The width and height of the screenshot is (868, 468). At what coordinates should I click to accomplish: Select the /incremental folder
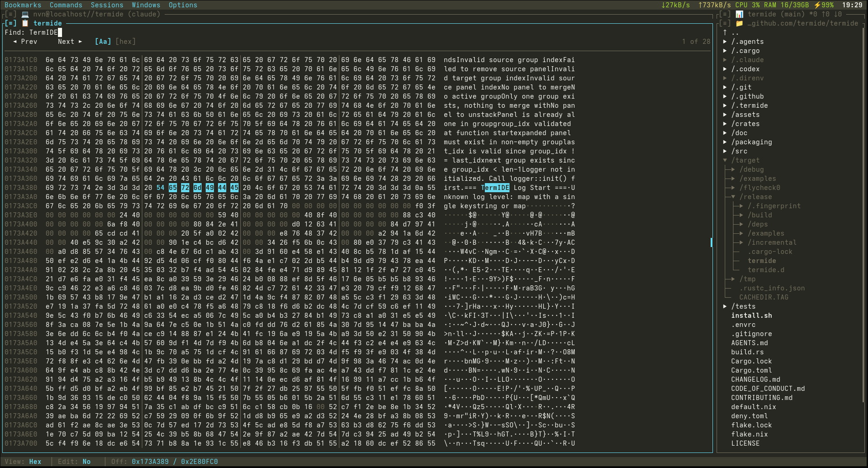tap(772, 242)
